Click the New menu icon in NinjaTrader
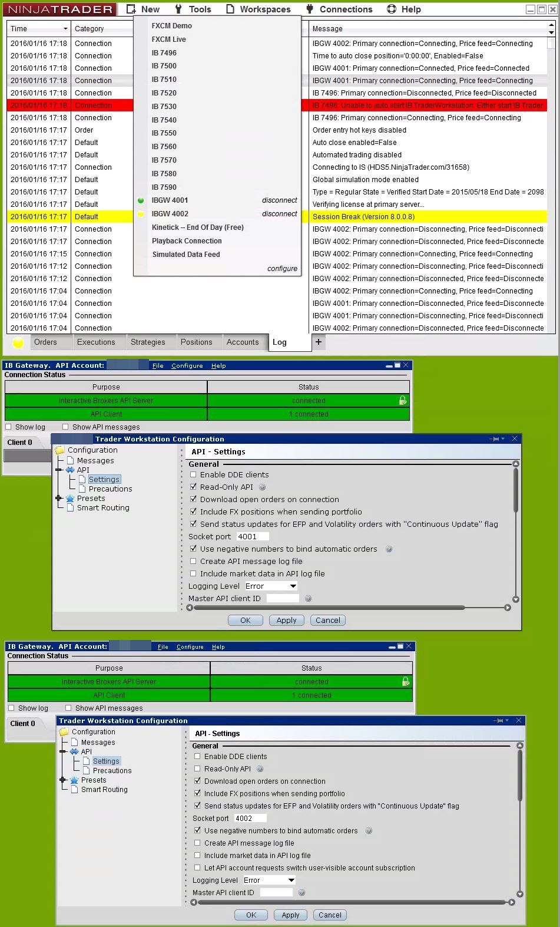The height and width of the screenshot is (927, 560). [x=131, y=9]
